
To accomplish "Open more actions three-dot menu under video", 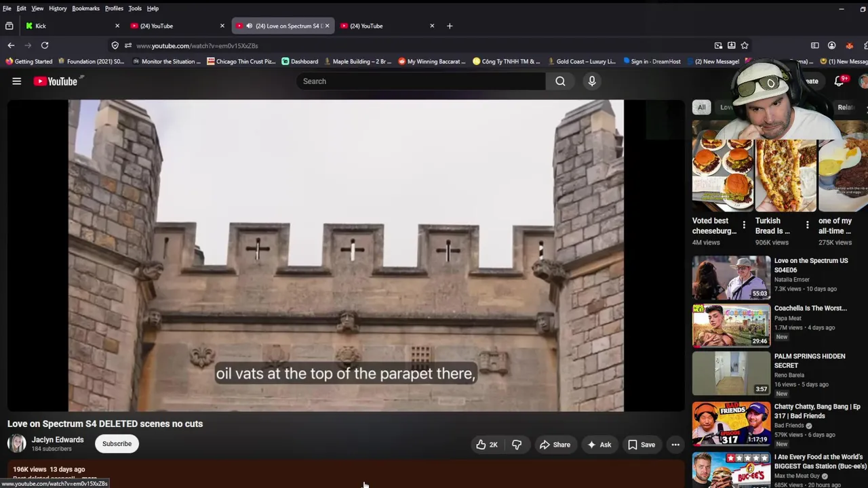I will [x=675, y=445].
